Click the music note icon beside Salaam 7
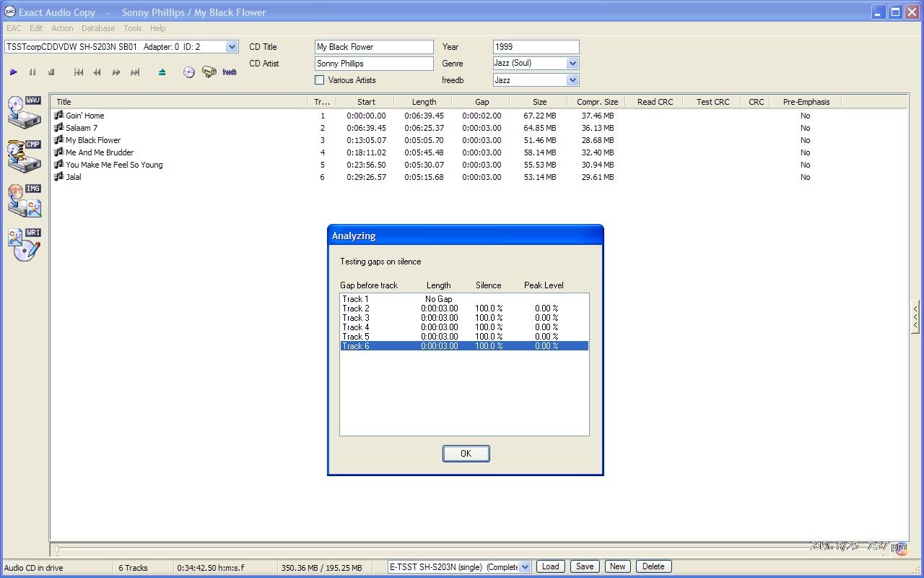Image resolution: width=924 pixels, height=578 pixels. [59, 128]
